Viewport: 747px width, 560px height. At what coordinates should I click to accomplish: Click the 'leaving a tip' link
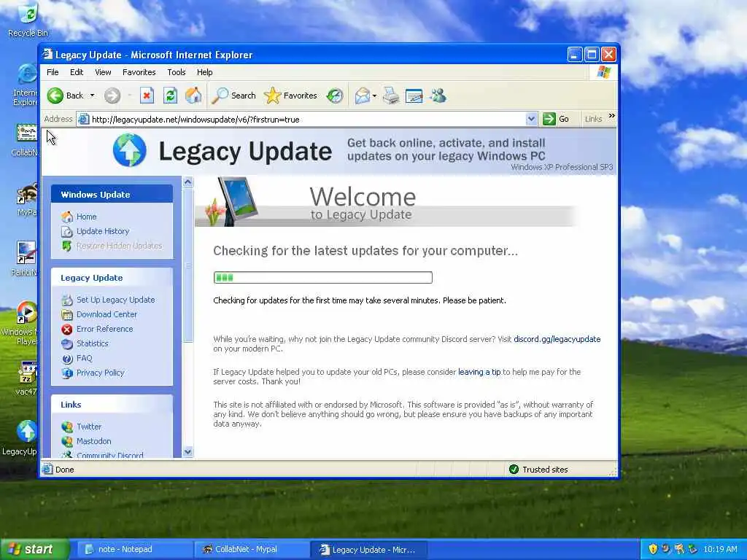tap(479, 372)
